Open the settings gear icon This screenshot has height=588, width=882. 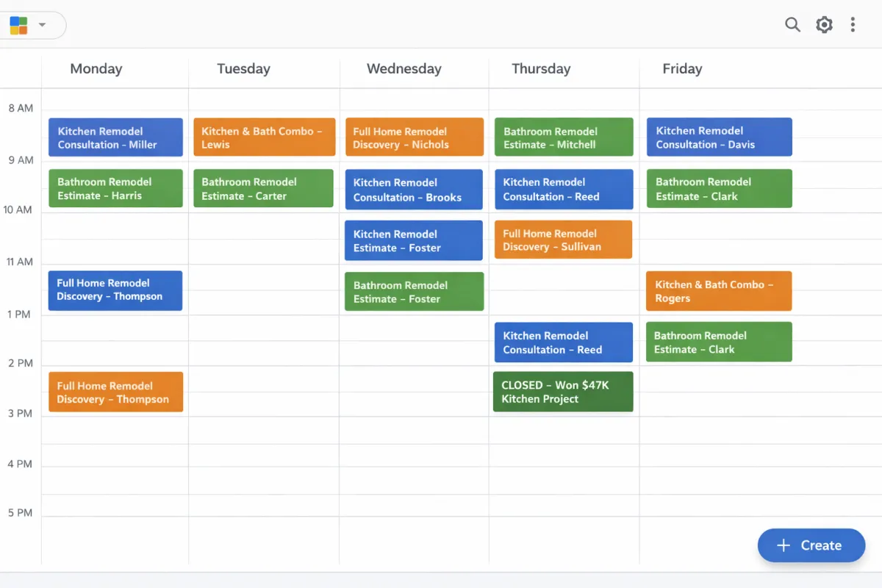pyautogui.click(x=824, y=25)
